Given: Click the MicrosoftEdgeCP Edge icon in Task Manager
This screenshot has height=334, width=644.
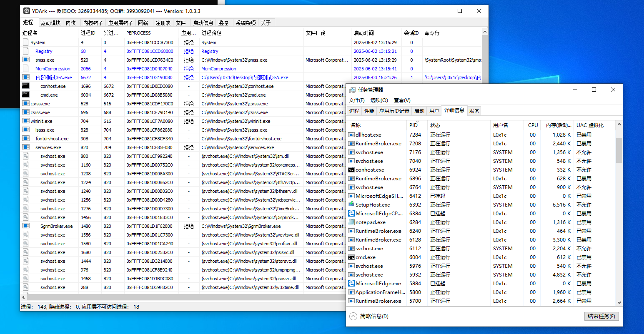Looking at the screenshot, I should 351,213.
